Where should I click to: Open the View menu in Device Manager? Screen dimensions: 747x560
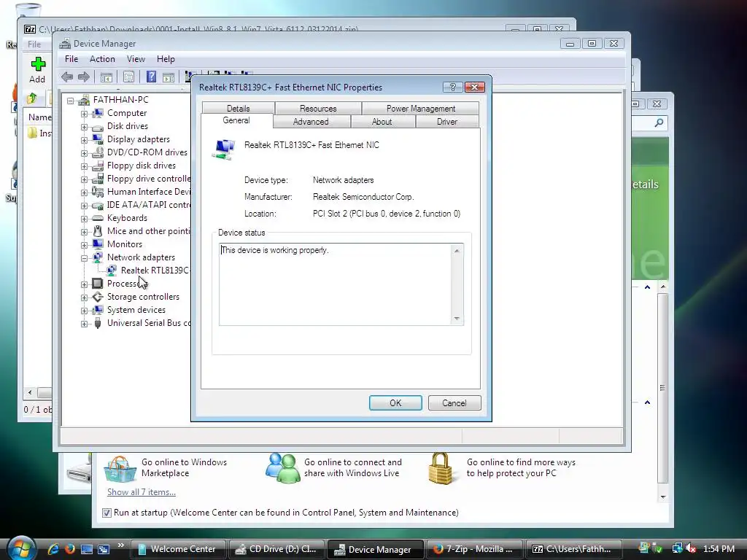click(136, 59)
